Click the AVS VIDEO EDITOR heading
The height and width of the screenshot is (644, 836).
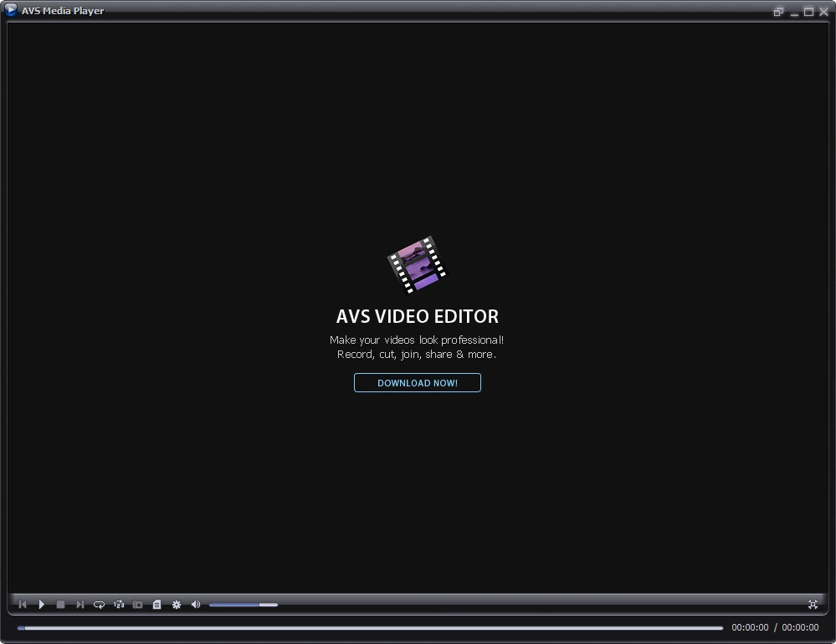[x=418, y=317]
